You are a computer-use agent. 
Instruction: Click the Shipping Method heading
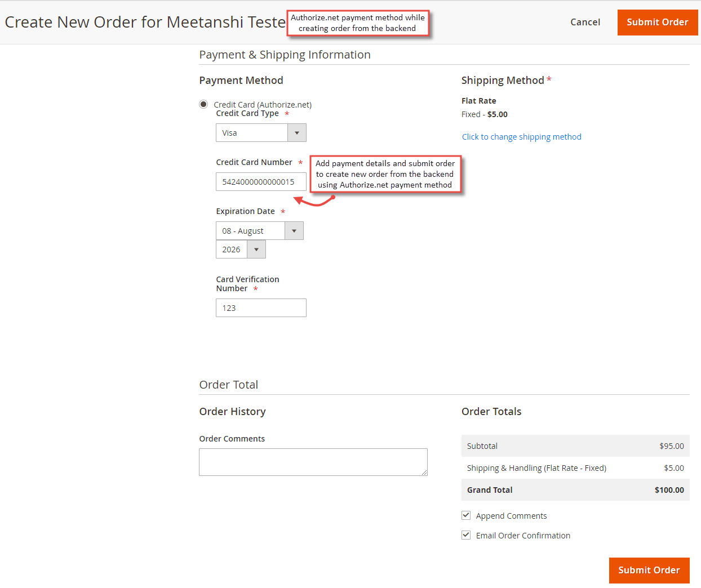tap(503, 81)
